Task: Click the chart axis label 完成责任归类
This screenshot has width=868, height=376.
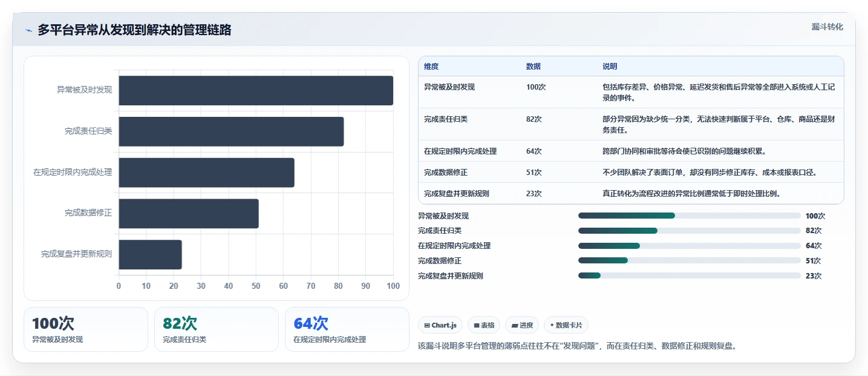Action: (x=88, y=131)
